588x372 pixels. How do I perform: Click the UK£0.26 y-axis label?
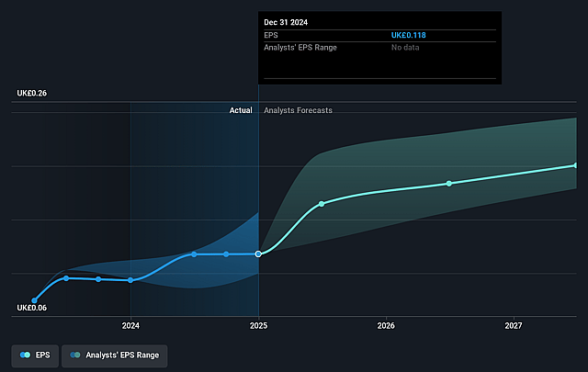coord(32,93)
